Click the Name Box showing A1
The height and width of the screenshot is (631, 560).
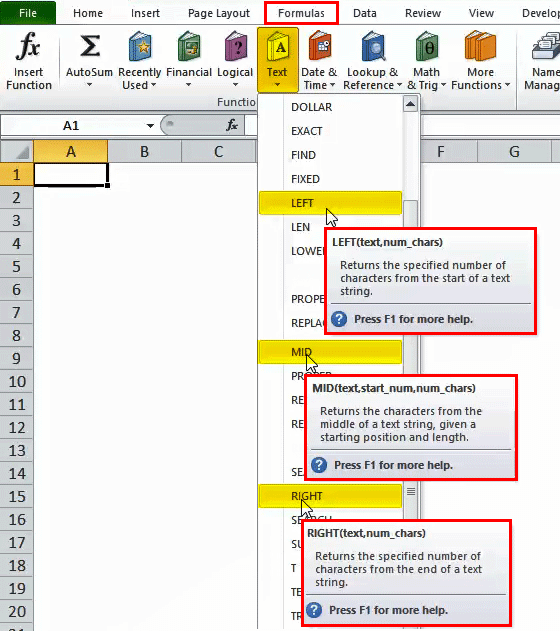(71, 126)
